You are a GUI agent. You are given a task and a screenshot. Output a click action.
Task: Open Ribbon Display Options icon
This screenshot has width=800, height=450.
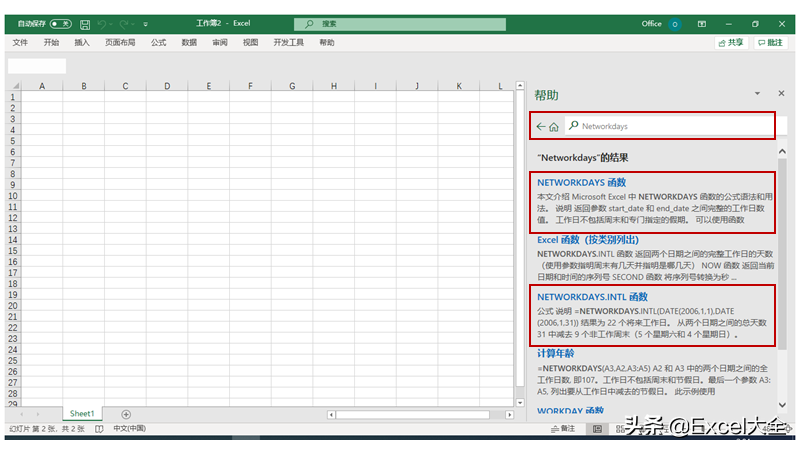click(702, 24)
